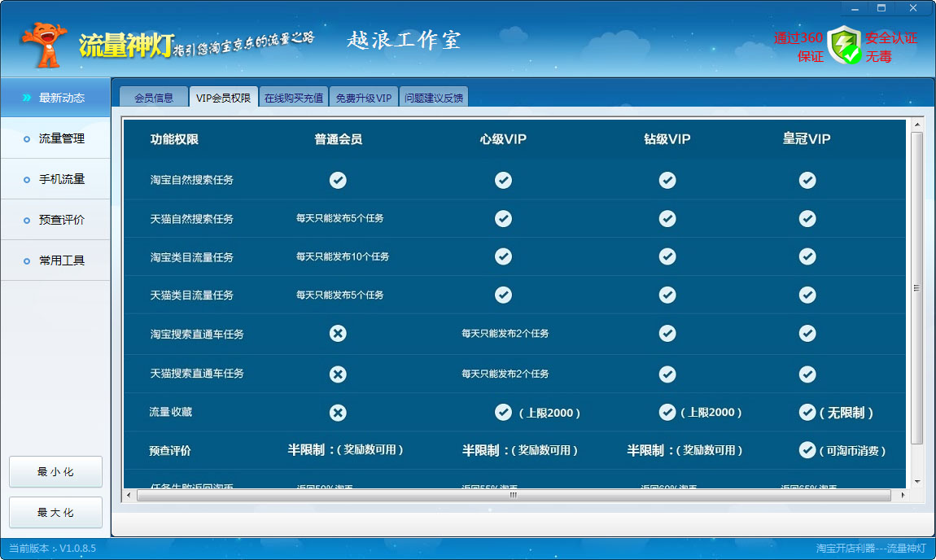Click the 流量神灯 app title
Image resolution: width=936 pixels, height=560 pixels.
click(x=126, y=46)
